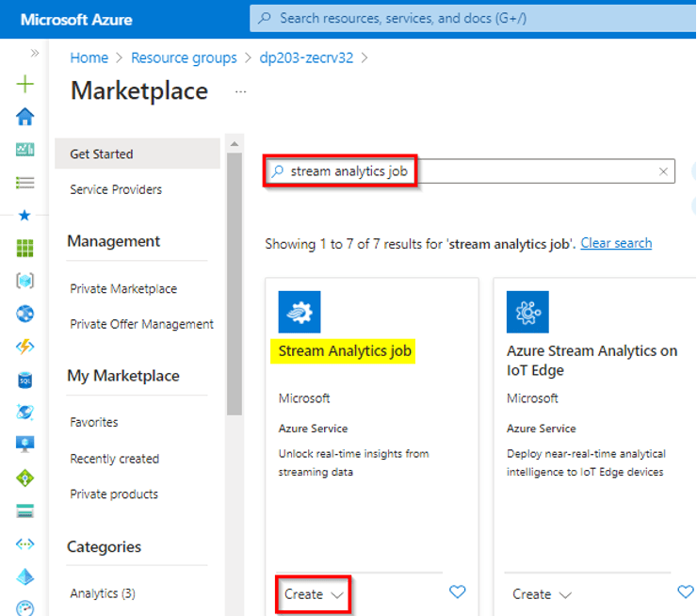697x616 pixels.
Task: Favorite the Stream Analytics job card heart
Action: tap(458, 592)
